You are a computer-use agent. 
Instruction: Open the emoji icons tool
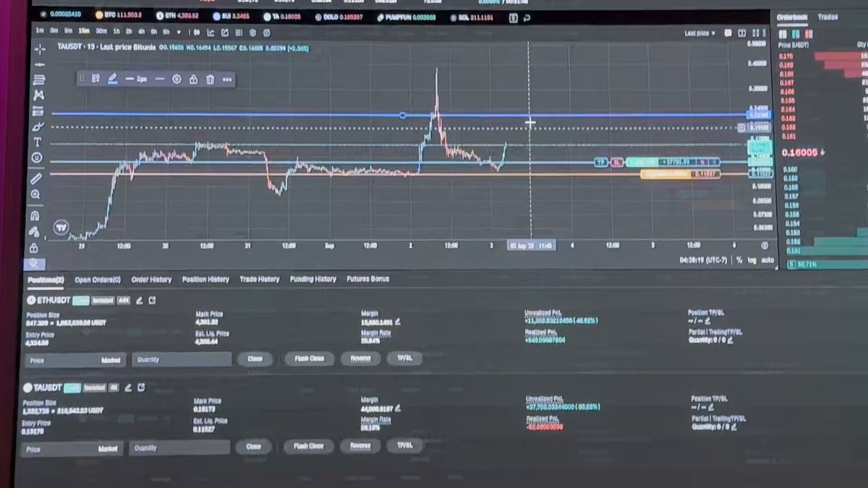37,158
